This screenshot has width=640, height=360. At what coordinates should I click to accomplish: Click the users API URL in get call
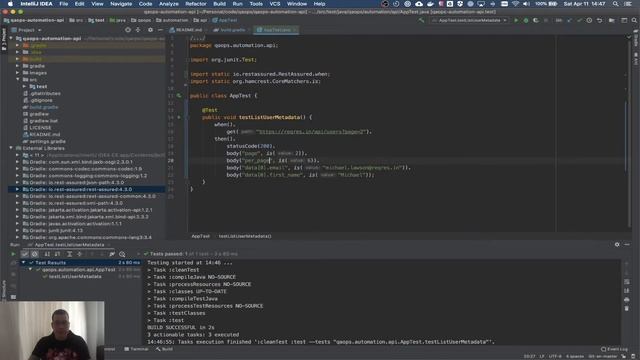point(311,131)
